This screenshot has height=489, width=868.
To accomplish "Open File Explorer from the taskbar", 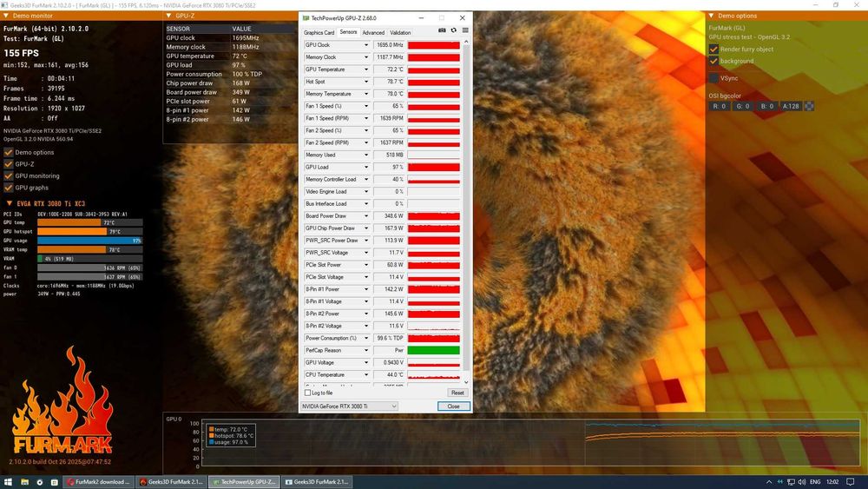I will click(x=24, y=482).
